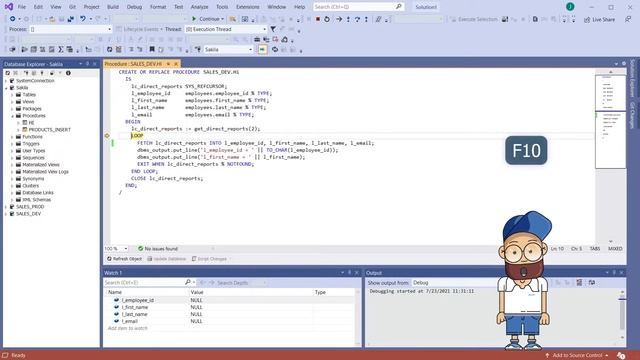Click the Show Next Statement arrow icon
This screenshot has height=360, width=640.
coord(339,19)
